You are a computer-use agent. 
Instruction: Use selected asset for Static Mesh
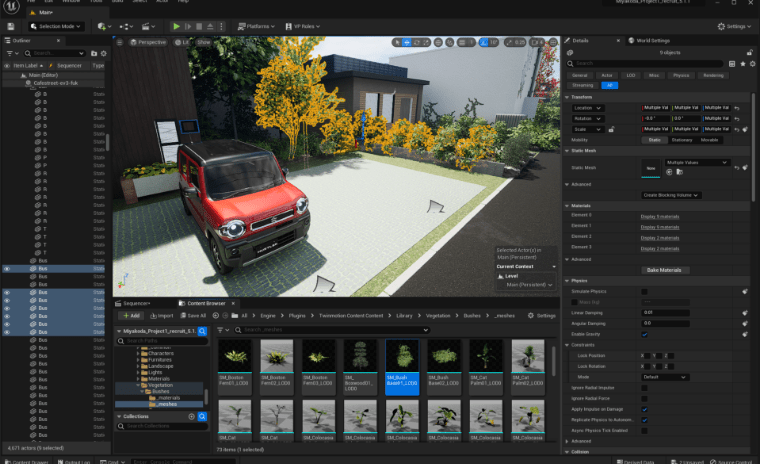pyautogui.click(x=669, y=172)
